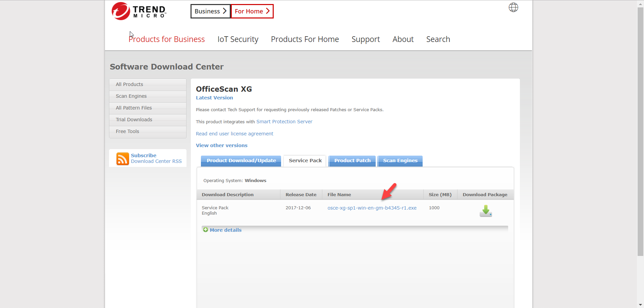Click the Download Package column header
Viewport: 644px width, 308px height.
tap(485, 194)
